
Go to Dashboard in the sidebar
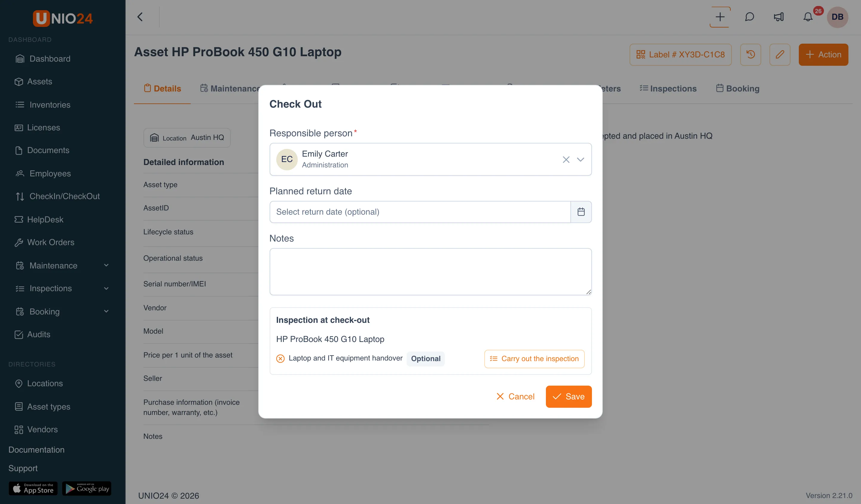pos(43,58)
